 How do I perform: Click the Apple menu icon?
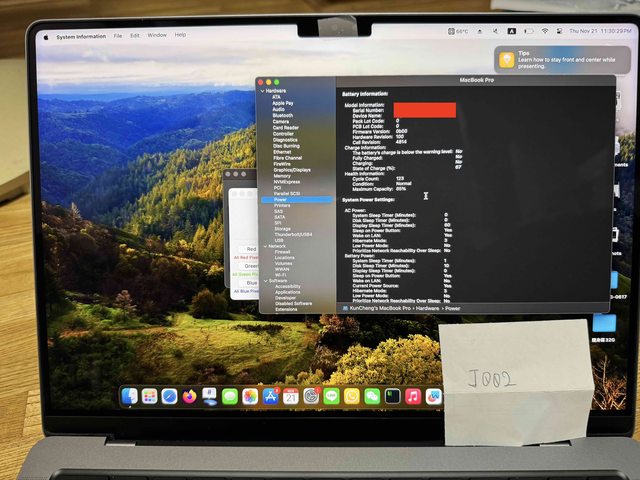[44, 35]
